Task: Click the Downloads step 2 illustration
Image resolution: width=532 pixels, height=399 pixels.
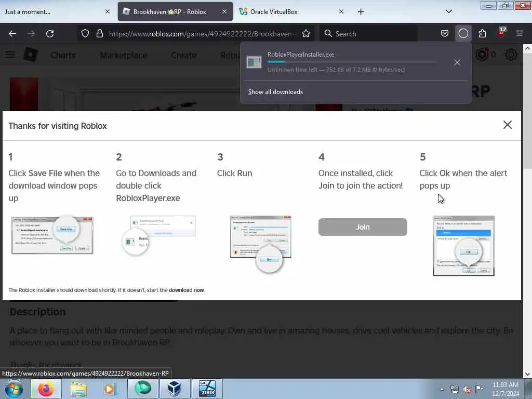Action: tap(158, 235)
